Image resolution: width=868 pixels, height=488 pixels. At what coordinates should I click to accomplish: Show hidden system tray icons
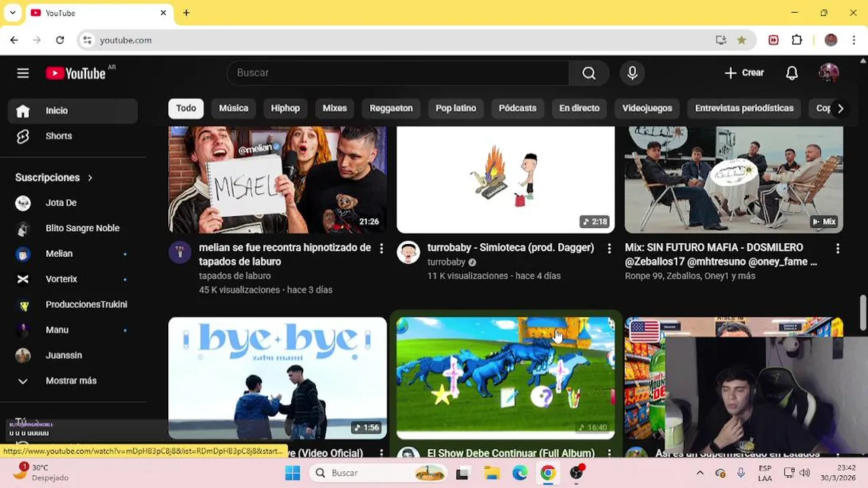700,473
